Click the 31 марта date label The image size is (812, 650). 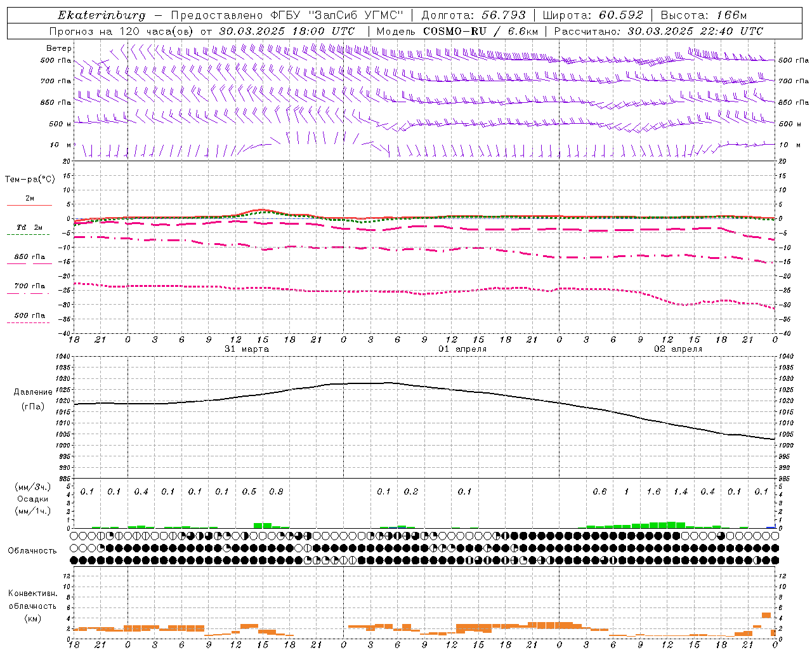(247, 349)
